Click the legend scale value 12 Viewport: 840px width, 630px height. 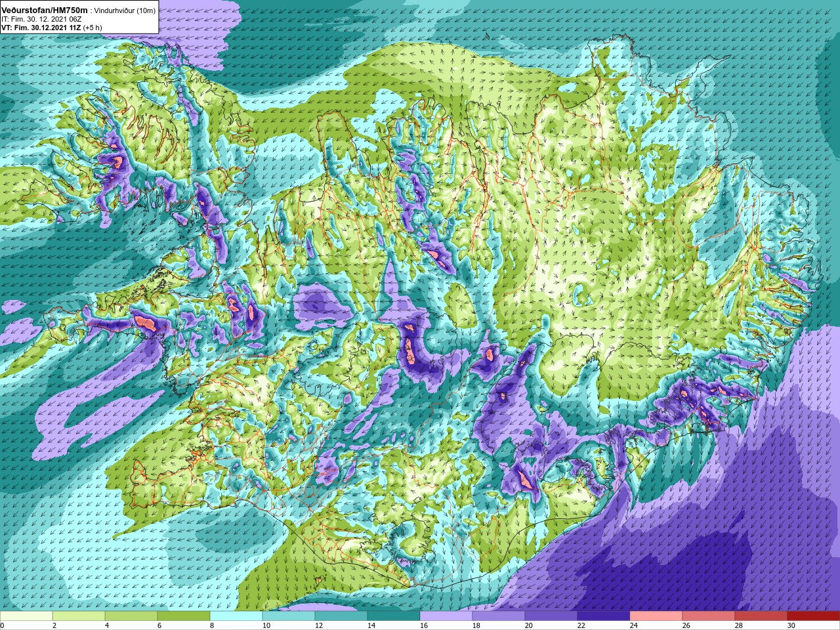click(x=320, y=625)
